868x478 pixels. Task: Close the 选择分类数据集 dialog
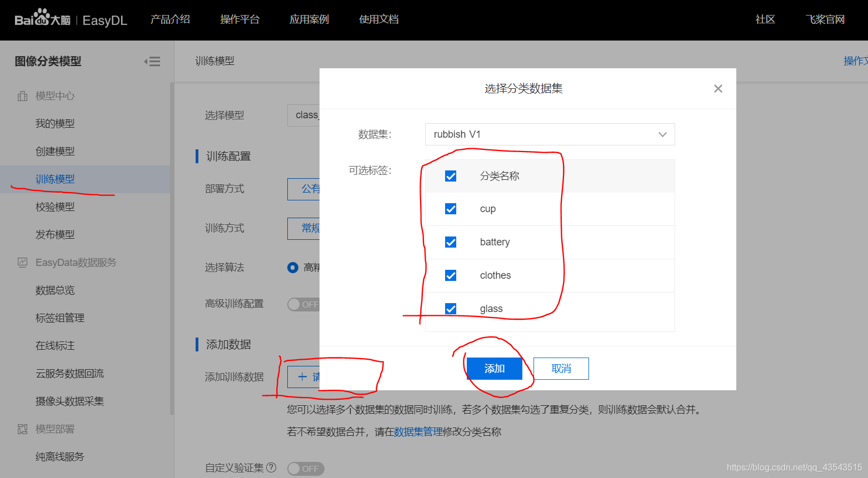click(x=718, y=89)
